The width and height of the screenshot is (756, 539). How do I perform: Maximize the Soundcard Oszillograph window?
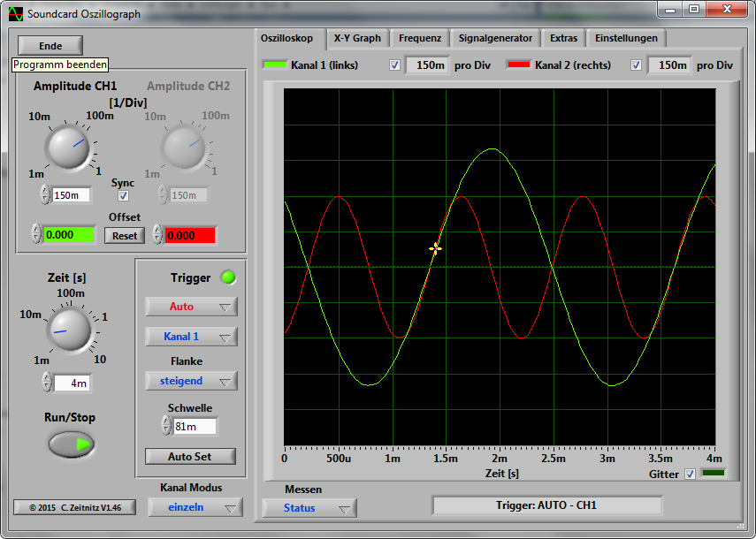[x=694, y=9]
